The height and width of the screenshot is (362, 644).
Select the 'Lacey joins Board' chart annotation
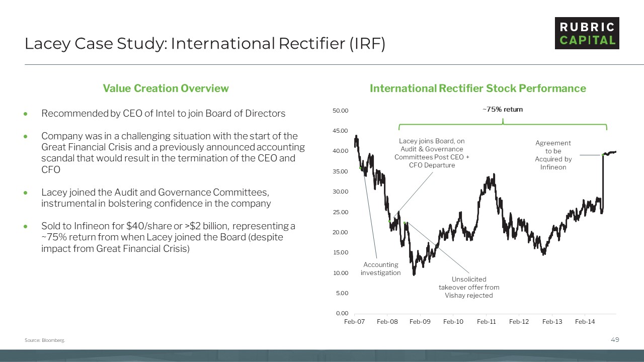tap(432, 153)
